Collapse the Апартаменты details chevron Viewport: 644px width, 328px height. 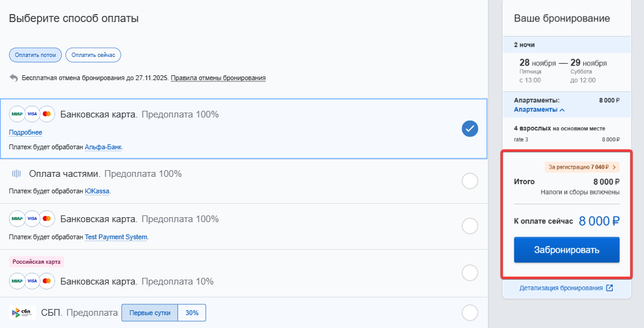(562, 110)
